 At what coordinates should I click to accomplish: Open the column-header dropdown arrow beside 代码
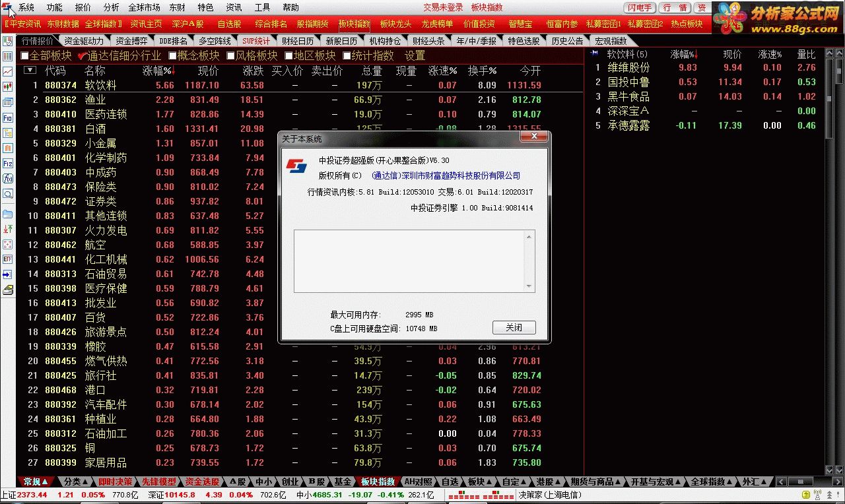[x=30, y=70]
